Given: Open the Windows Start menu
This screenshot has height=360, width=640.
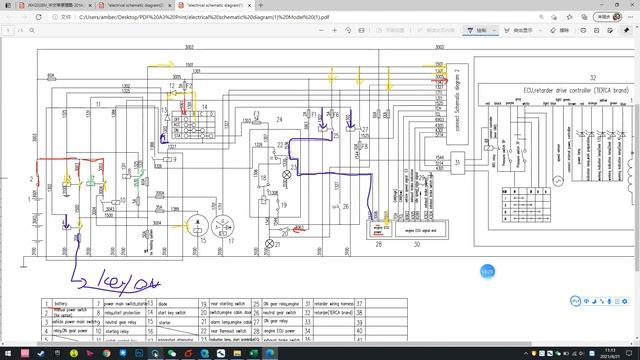Looking at the screenshot, I should click(8, 353).
